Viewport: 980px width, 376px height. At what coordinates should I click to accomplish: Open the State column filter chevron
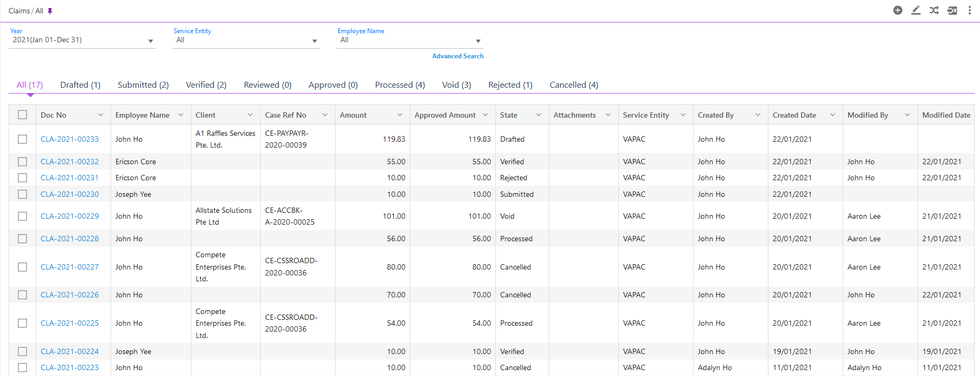click(539, 115)
